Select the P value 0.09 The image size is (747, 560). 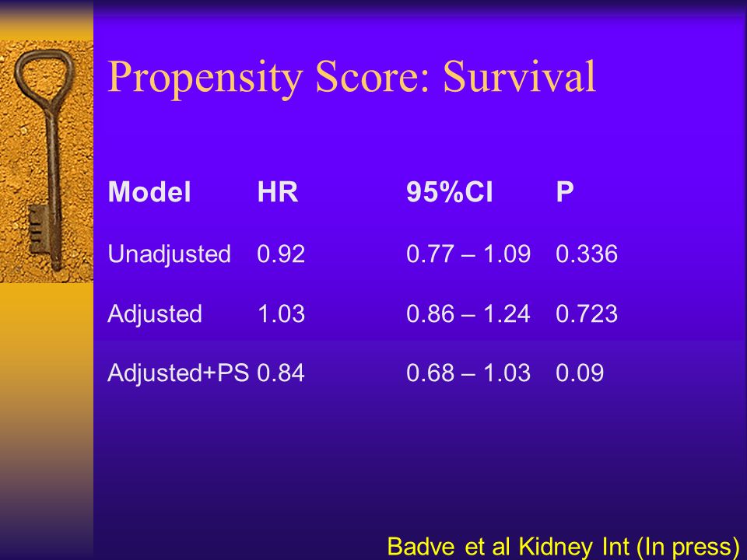point(579,373)
